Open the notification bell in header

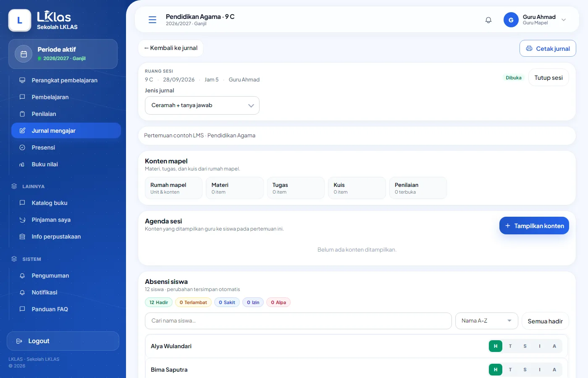tap(488, 20)
